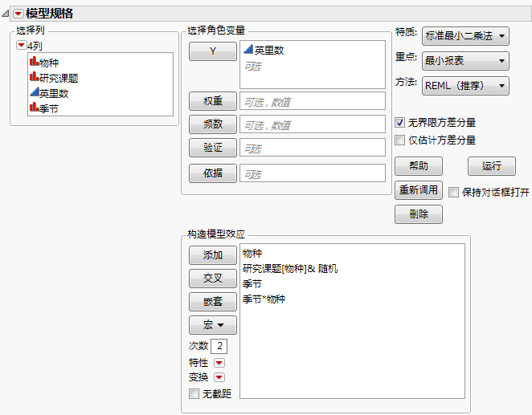Click the nominal icon next to 季节 in column list
Viewport: 532px width, 415px height.
(34, 108)
